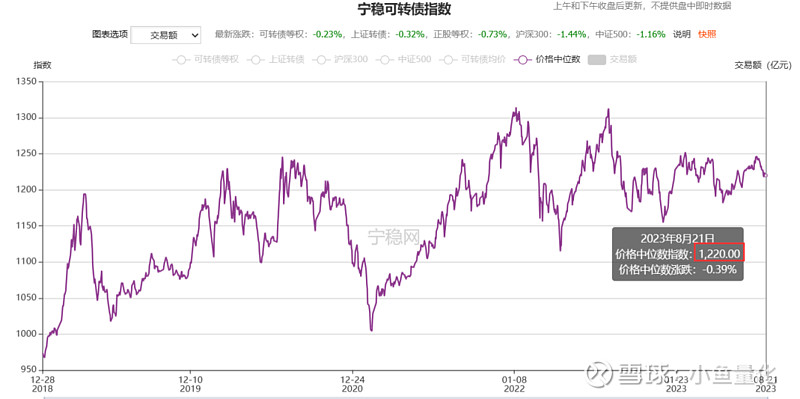This screenshot has width=800, height=399.
Task: Click the 宁稳可转债指数 chart title
Action: point(404,9)
